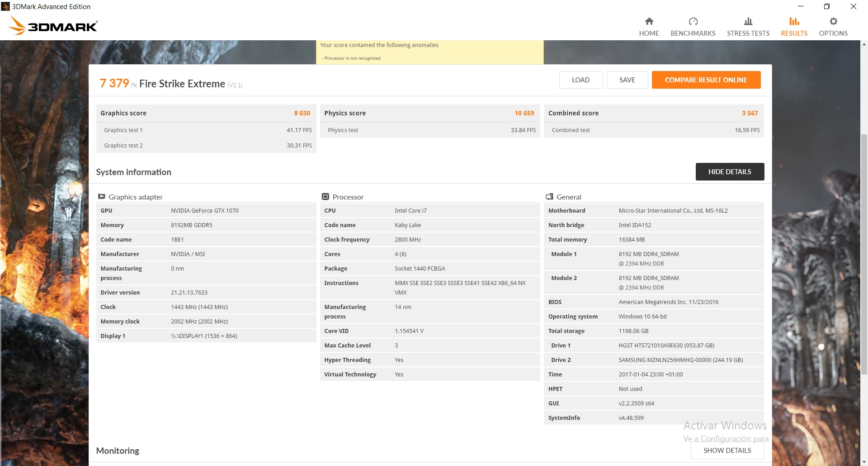Click the Graphics score value 8 030

(302, 113)
